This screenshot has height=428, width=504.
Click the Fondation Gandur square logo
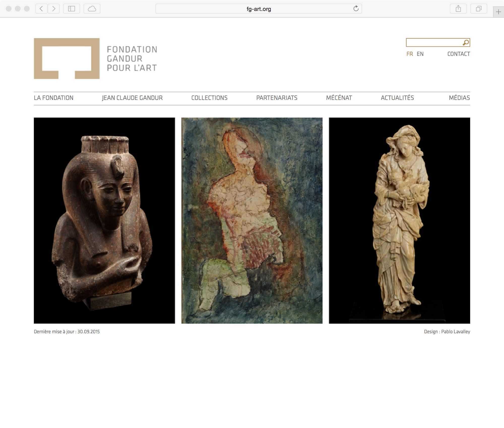[x=67, y=58]
